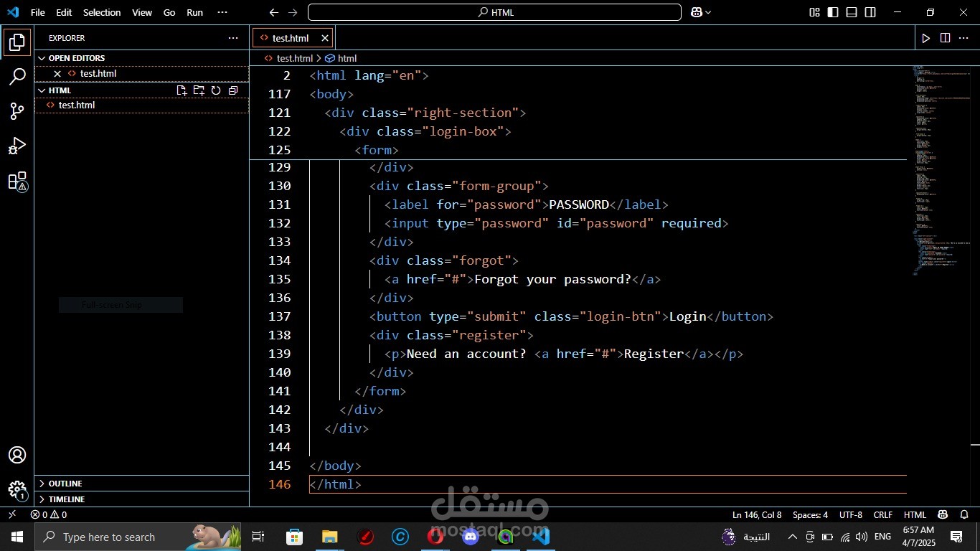Select test.html under Open Editors
The width and height of the screenshot is (980, 551).
pos(142,73)
